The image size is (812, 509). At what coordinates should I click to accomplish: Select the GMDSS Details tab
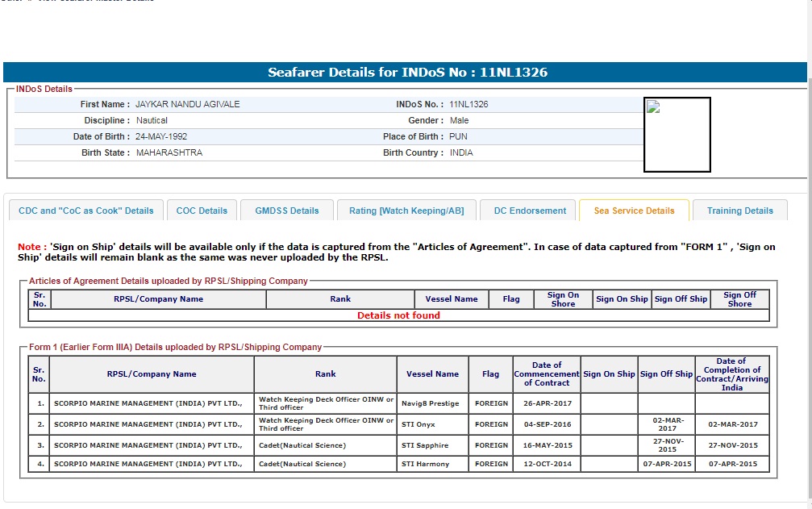(x=287, y=211)
